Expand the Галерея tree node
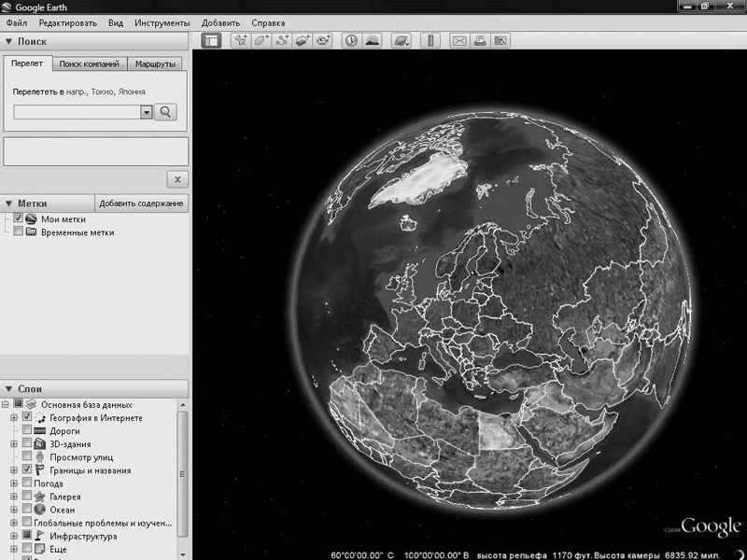The height and width of the screenshot is (560, 747). click(x=14, y=497)
